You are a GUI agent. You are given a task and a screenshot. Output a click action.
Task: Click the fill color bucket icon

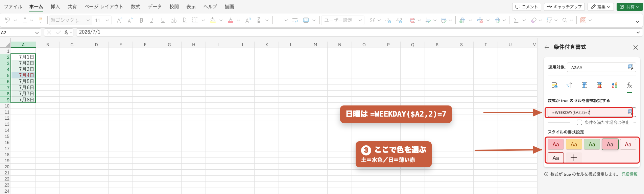(x=213, y=20)
